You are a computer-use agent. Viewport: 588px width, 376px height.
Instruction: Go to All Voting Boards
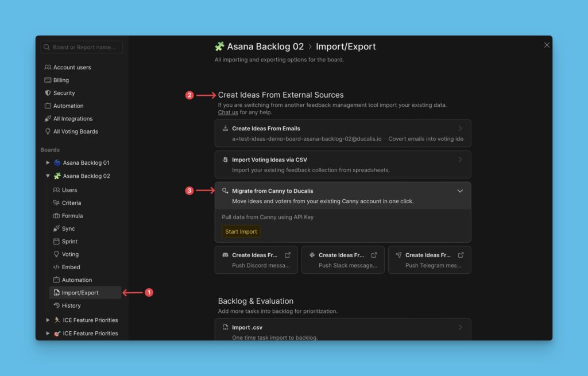75,131
